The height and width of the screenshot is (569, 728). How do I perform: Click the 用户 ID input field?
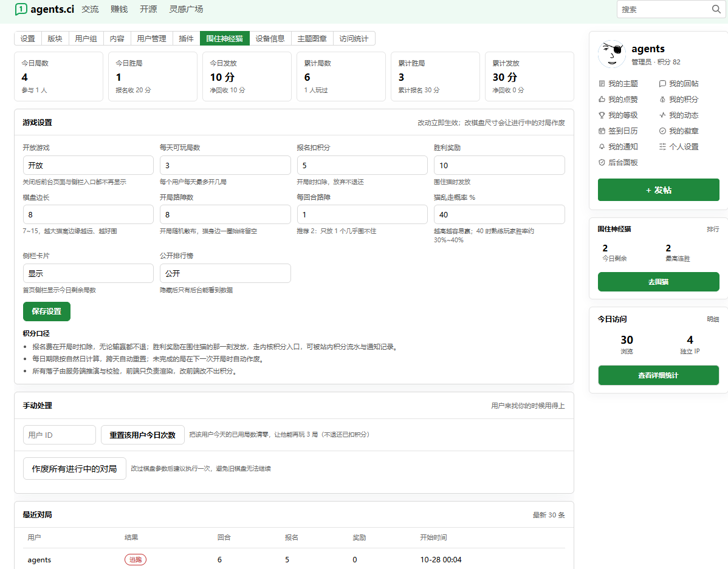coord(60,435)
